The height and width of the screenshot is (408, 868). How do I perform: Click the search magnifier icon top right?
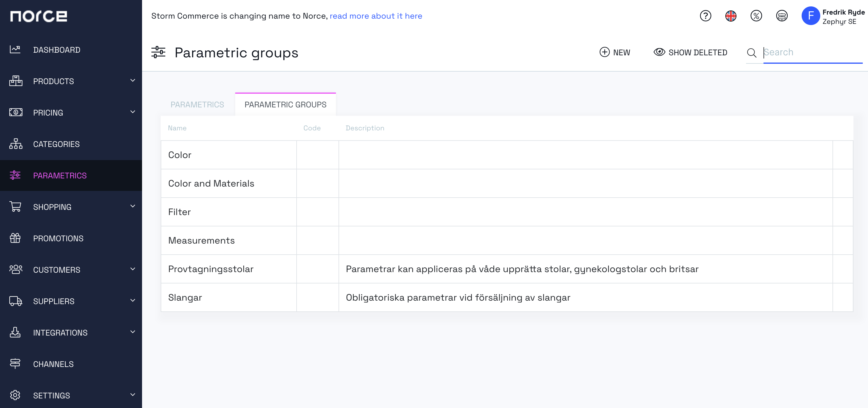[x=752, y=53]
